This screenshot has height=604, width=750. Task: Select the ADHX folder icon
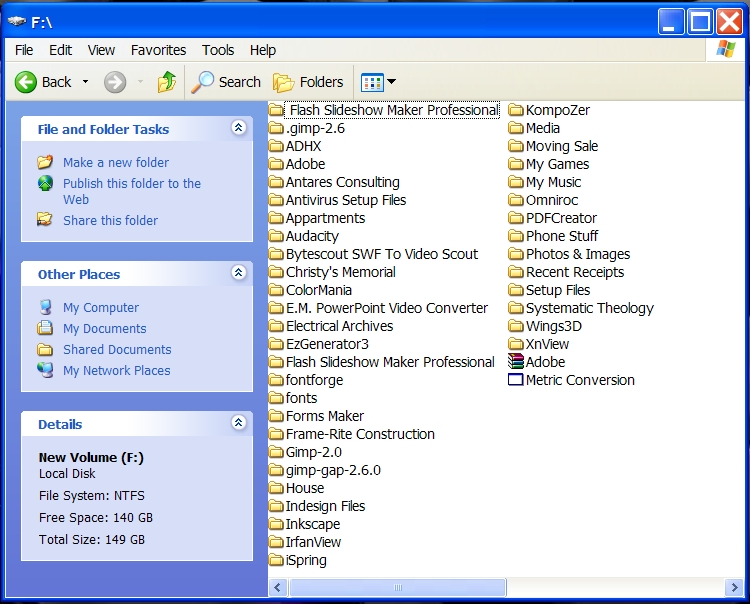(x=276, y=146)
